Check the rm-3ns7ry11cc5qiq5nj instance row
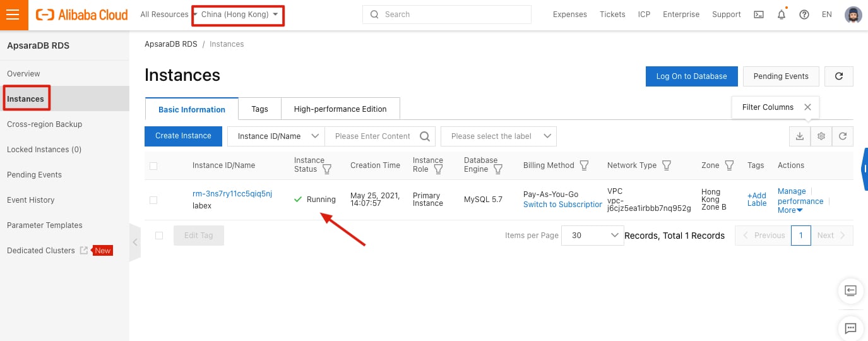Screen dimensions: 868x341 (x=153, y=200)
